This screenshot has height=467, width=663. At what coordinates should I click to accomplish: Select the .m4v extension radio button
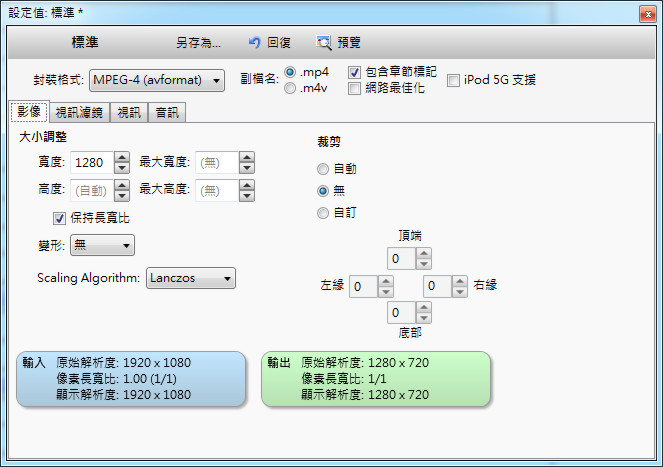pyautogui.click(x=290, y=88)
